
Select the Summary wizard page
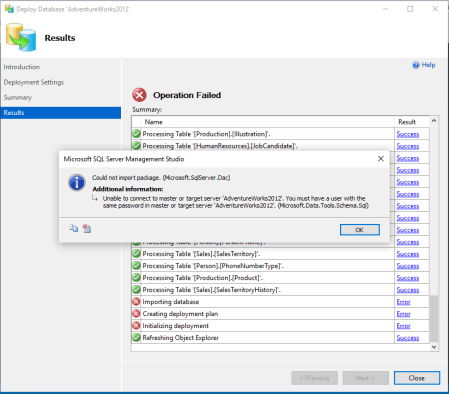point(18,98)
